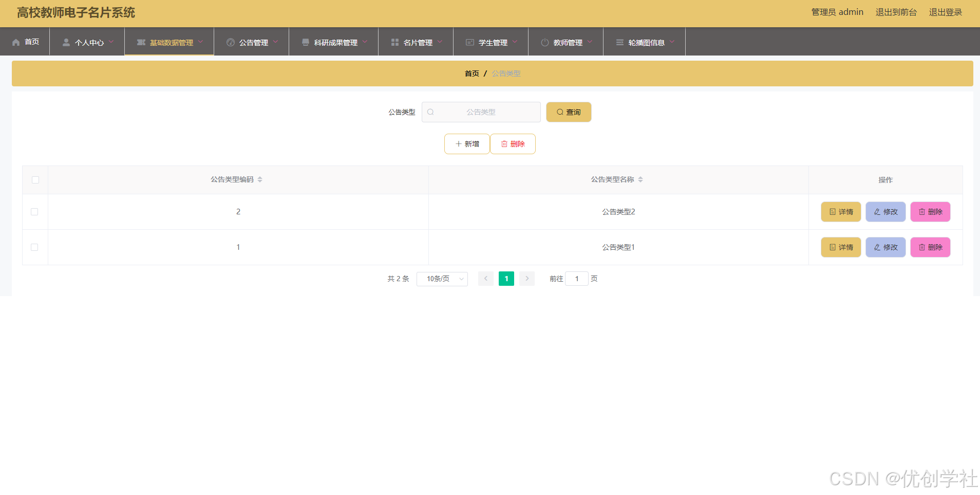Select the header checkbox for all rows

tap(35, 180)
